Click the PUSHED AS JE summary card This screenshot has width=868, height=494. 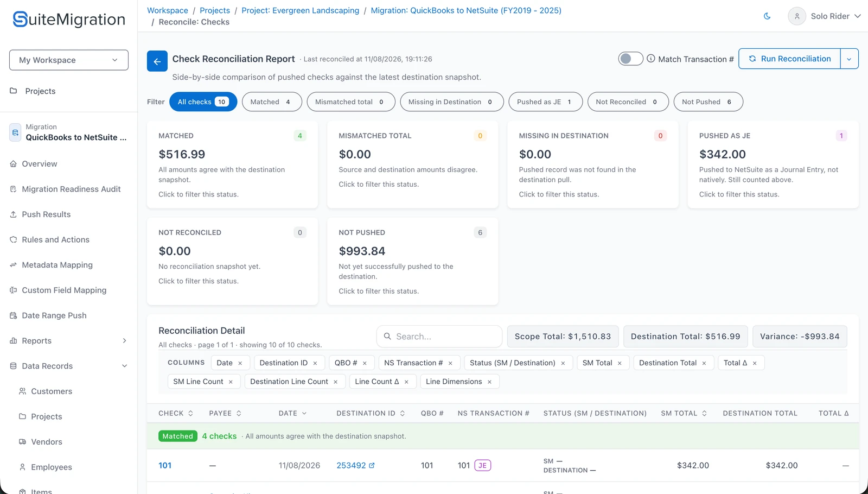click(773, 164)
